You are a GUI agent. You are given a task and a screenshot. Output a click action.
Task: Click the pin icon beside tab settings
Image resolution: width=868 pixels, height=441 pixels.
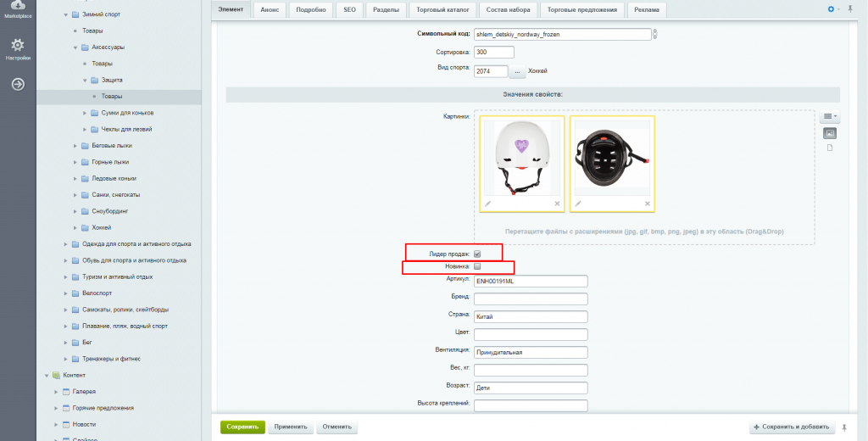(850, 9)
